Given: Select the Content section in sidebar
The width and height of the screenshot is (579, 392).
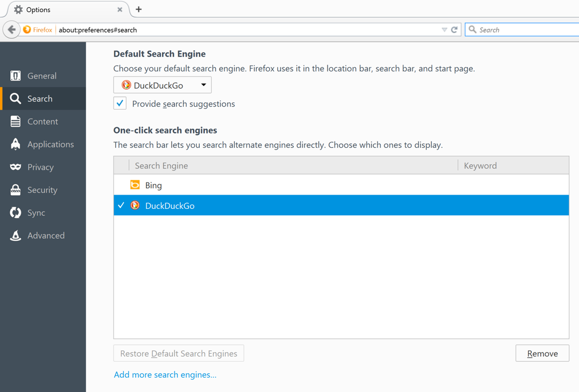Looking at the screenshot, I should coord(42,121).
